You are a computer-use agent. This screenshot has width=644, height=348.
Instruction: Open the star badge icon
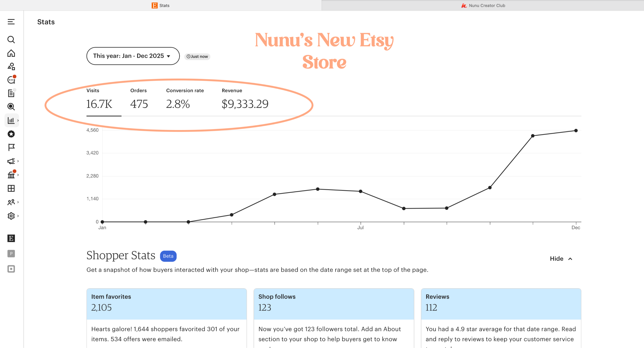click(x=11, y=134)
